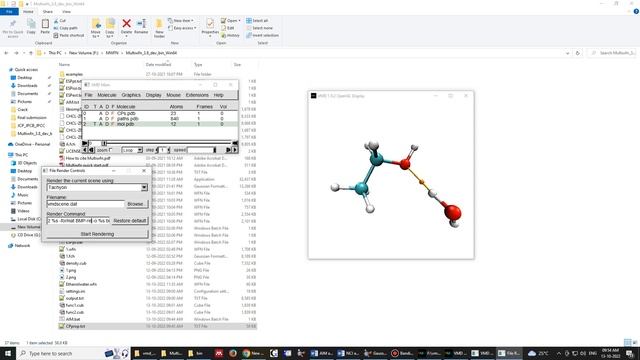Open the recent locations dropdown arrow
The width and height of the screenshot is (640, 360).
click(24, 53)
